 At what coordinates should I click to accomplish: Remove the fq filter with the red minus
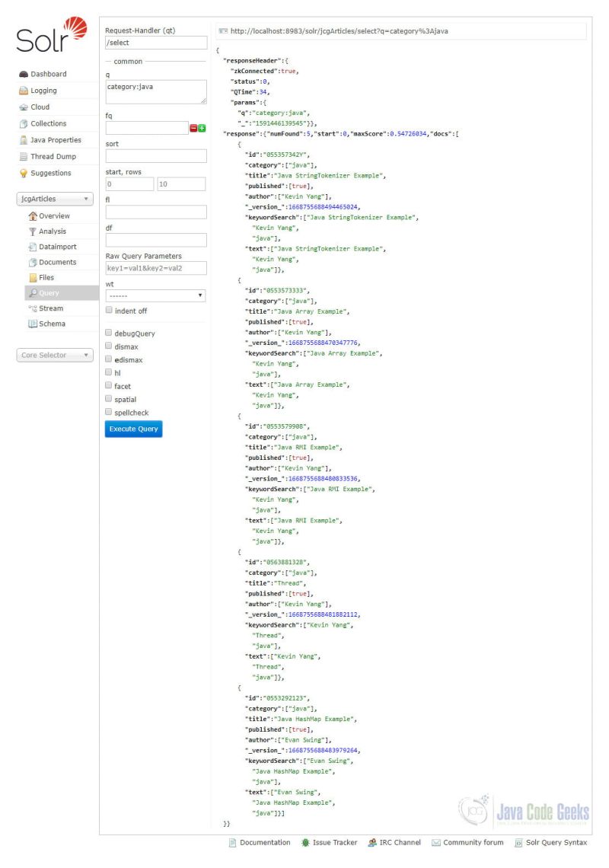pyautogui.click(x=193, y=126)
